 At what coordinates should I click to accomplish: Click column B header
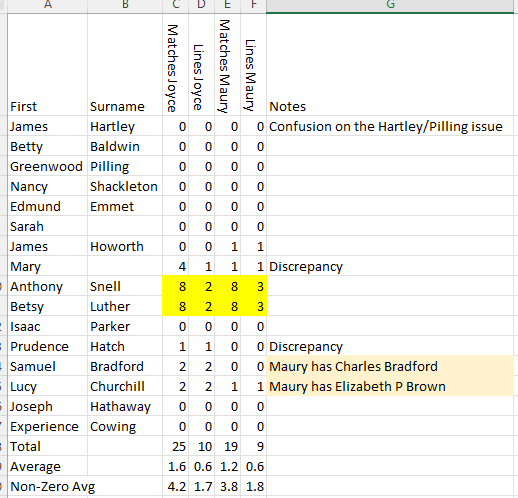pos(125,6)
